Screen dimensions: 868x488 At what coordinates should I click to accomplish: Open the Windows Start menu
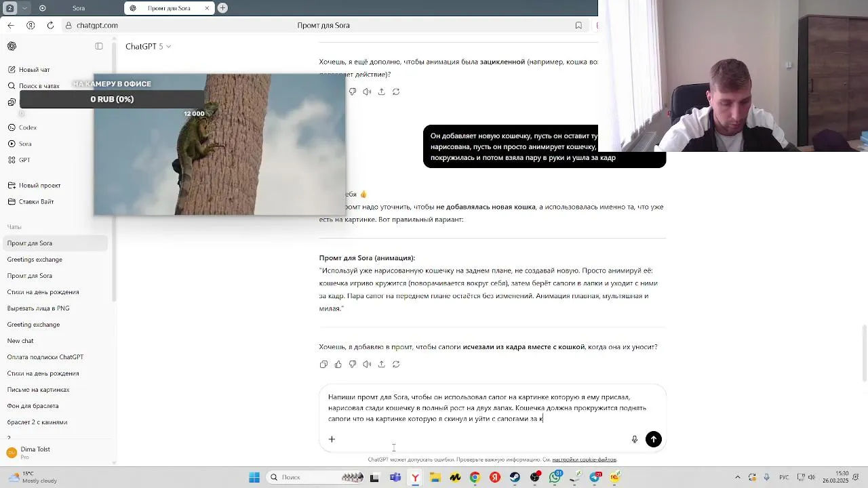(x=254, y=477)
